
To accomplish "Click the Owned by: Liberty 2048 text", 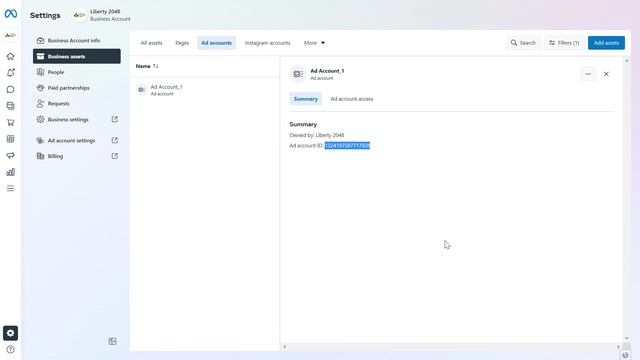I will [x=317, y=135].
